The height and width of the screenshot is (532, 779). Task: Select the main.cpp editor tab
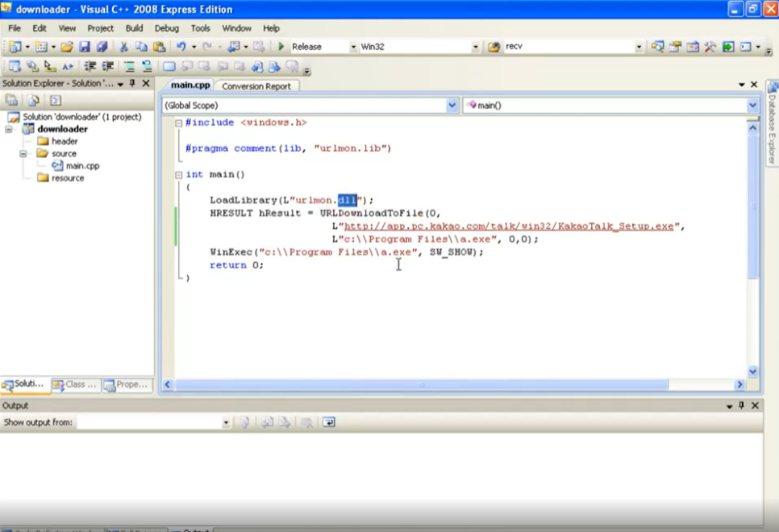[x=190, y=85]
